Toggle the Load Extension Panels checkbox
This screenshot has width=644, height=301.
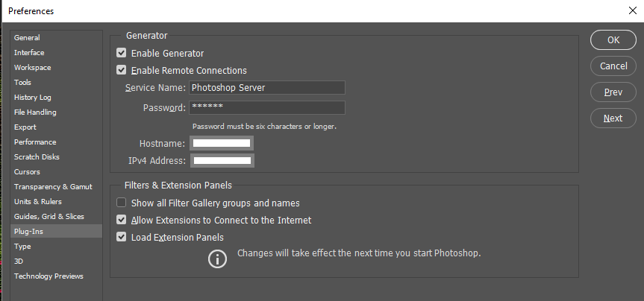122,238
